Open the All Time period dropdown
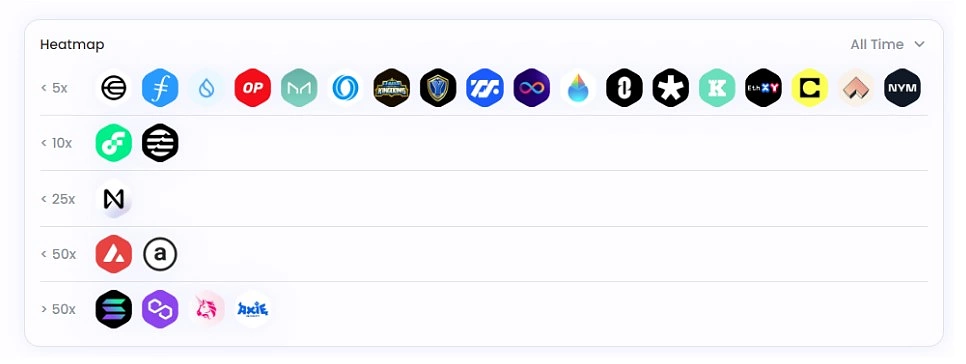The height and width of the screenshot is (364, 966). click(887, 44)
